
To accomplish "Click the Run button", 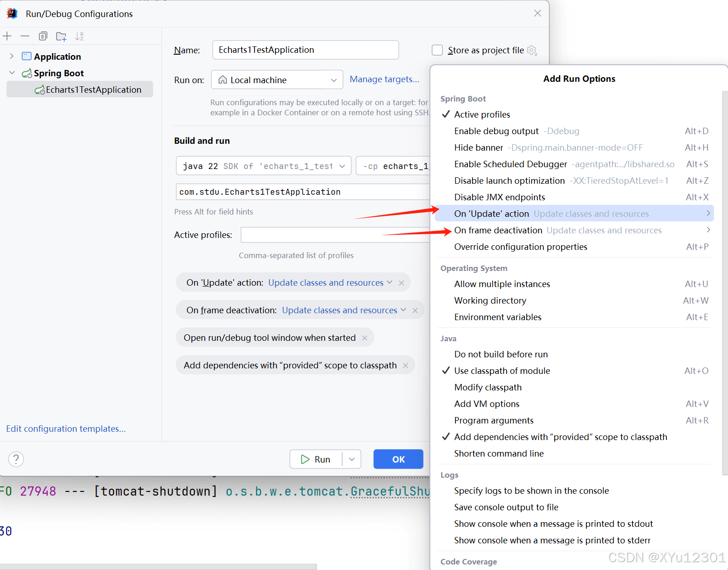I will [316, 459].
